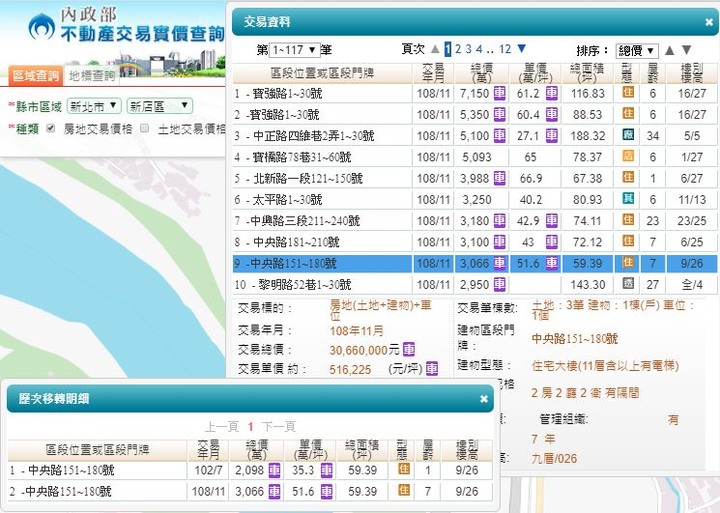Open 排序 總價 sort dropdown
Image resolution: width=720 pixels, height=513 pixels.
click(x=637, y=51)
